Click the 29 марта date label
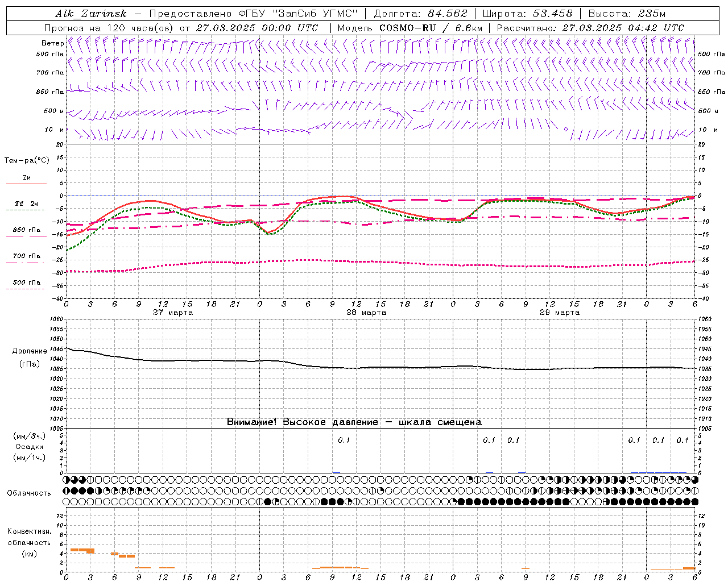The height and width of the screenshot is (582, 728). pyautogui.click(x=560, y=313)
